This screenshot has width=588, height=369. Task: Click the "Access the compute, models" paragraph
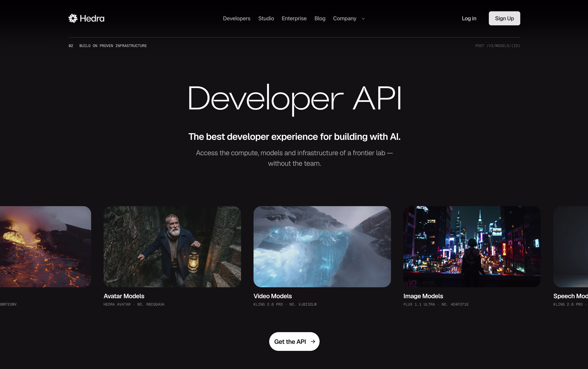(x=294, y=158)
